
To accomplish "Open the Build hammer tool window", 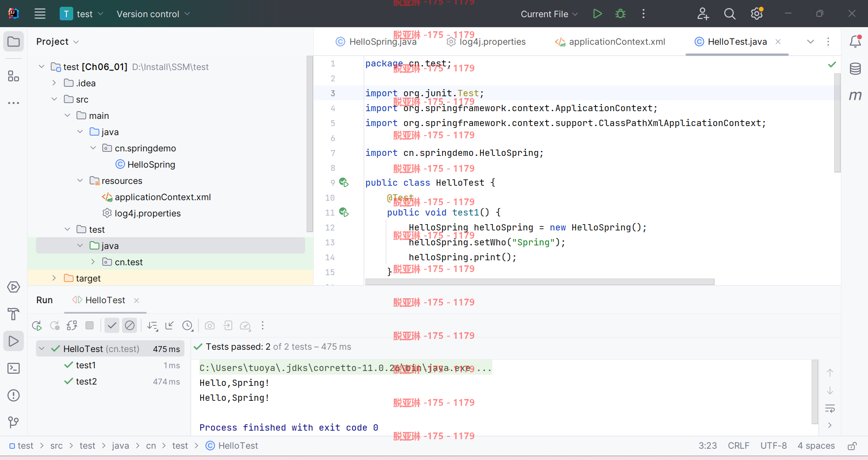I will [14, 314].
